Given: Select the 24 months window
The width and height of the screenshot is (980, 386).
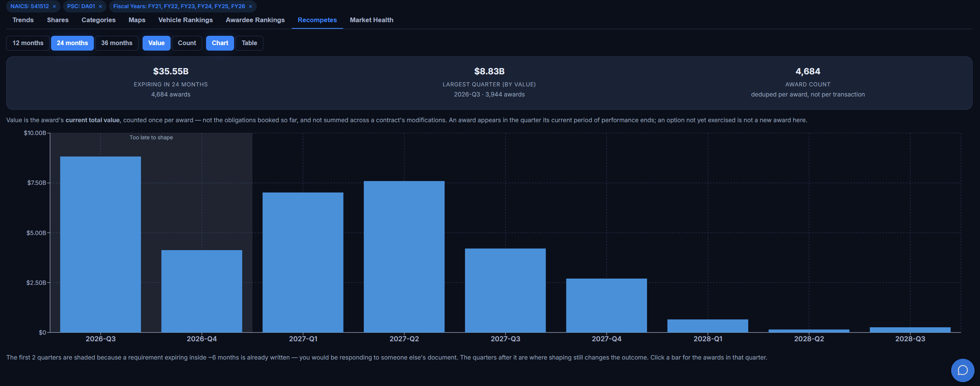Looking at the screenshot, I should pos(72,43).
